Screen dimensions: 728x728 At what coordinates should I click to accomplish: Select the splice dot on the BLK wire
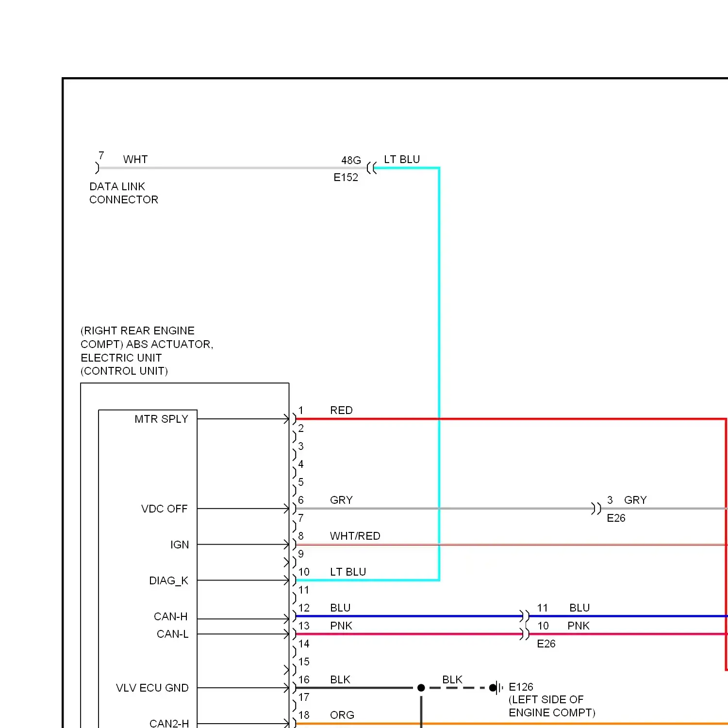pos(421,688)
